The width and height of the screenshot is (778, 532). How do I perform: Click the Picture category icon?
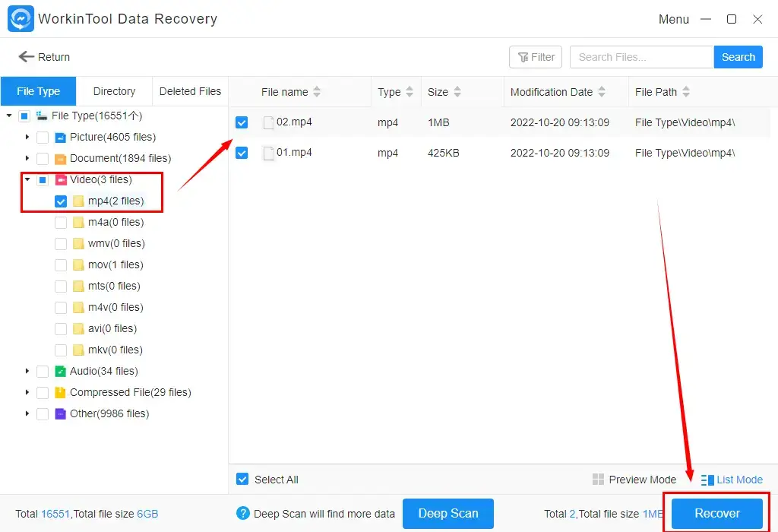click(61, 138)
